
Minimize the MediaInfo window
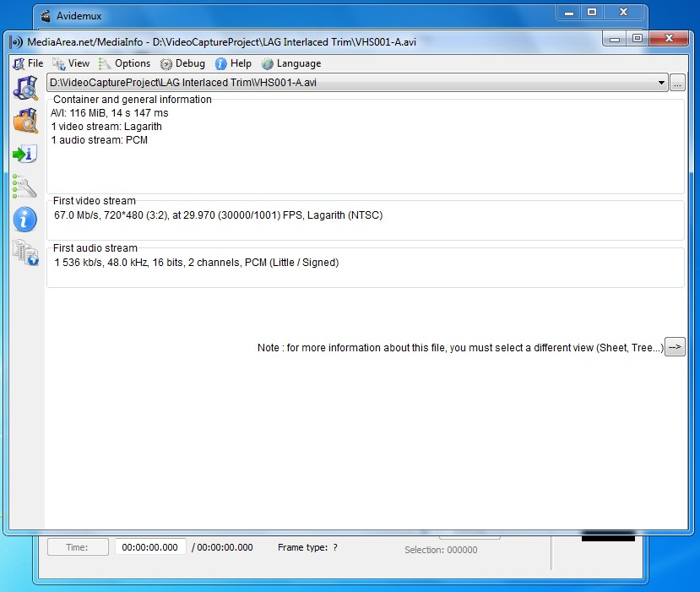pos(615,39)
